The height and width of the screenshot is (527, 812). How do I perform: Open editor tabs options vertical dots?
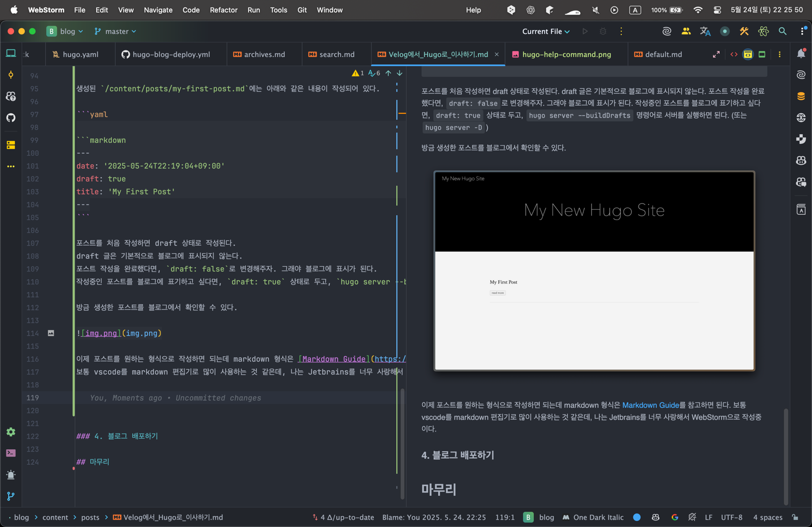point(779,54)
